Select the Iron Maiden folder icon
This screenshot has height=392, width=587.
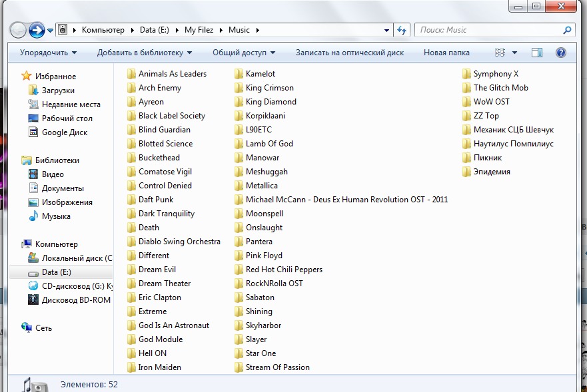[x=131, y=367]
